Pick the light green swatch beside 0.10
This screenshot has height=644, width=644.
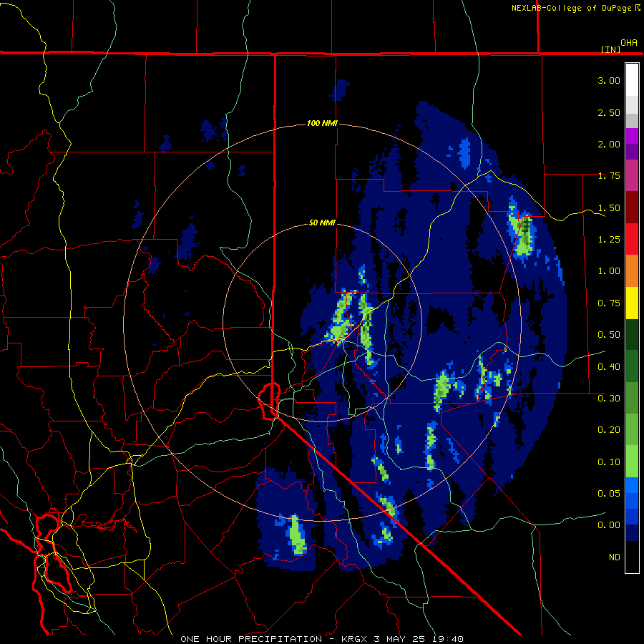[632, 462]
